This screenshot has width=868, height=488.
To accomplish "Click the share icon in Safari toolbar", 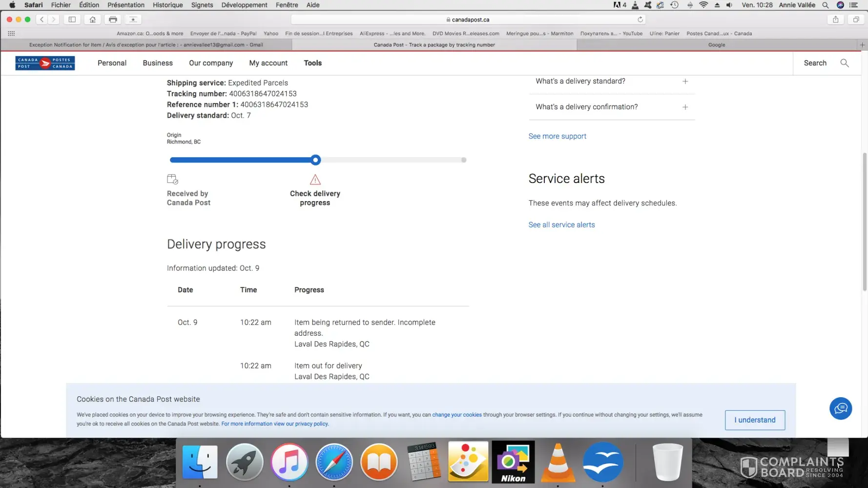I will click(x=835, y=20).
